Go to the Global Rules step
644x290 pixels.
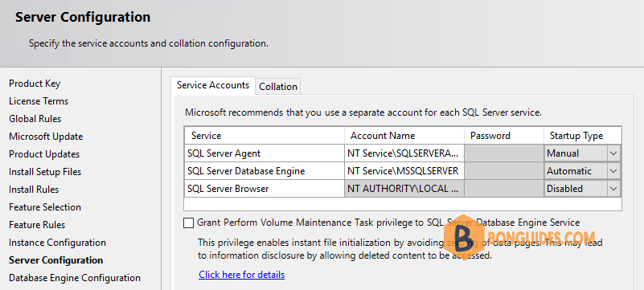(x=35, y=119)
